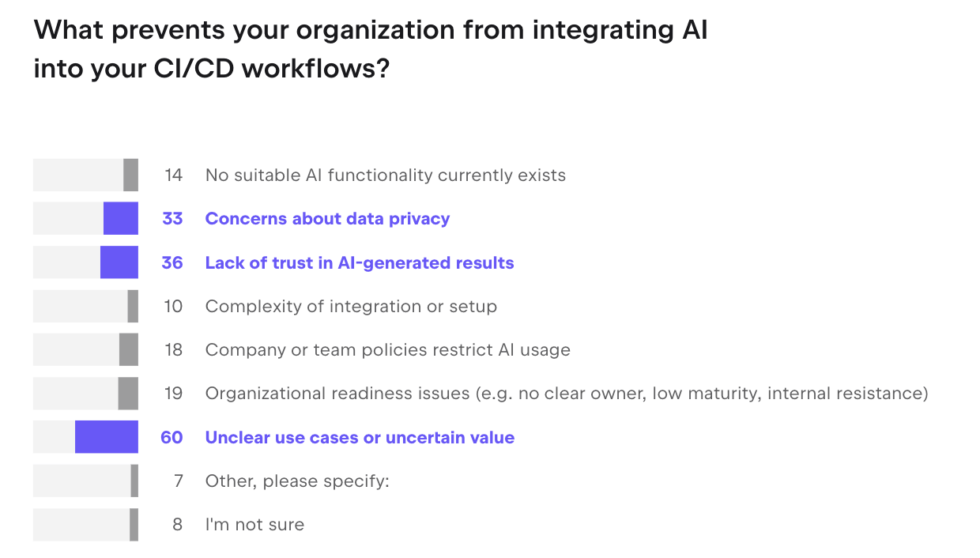This screenshot has height=558, width=980.
Task: Click the value 36 beside lack of trust
Action: pos(172,262)
